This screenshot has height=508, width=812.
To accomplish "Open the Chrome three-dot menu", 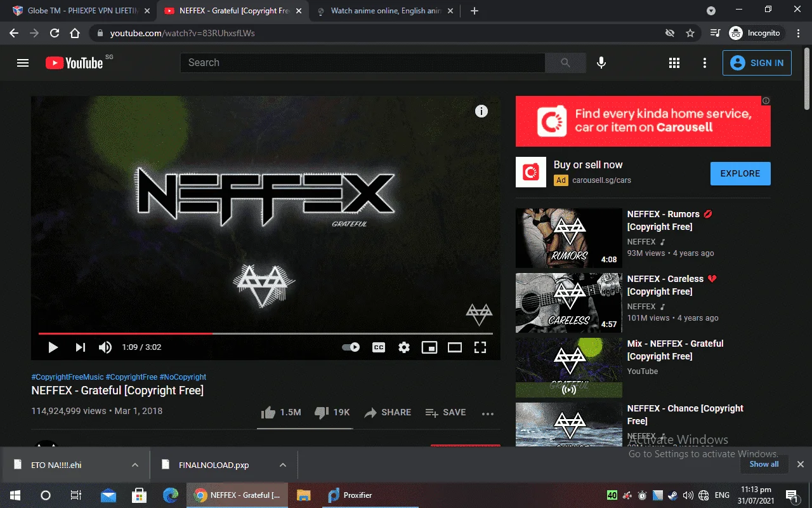I will [797, 33].
